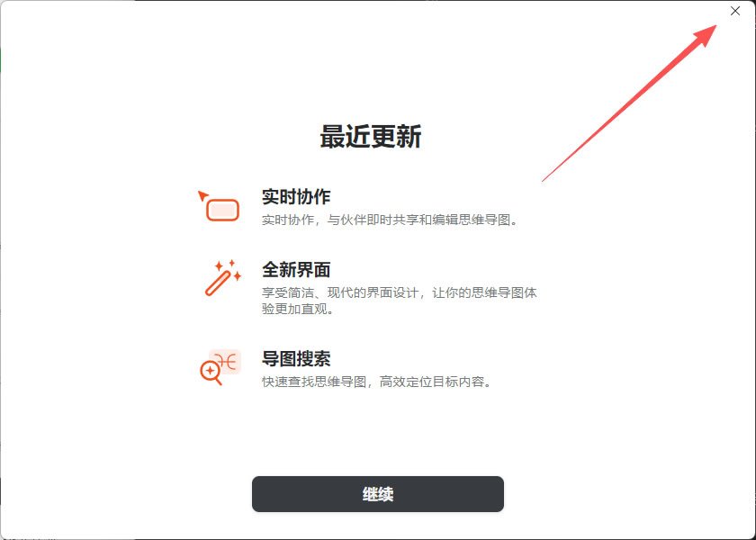Click the tail of the red arrow
Screen dimensions: 756x540
coord(544,179)
